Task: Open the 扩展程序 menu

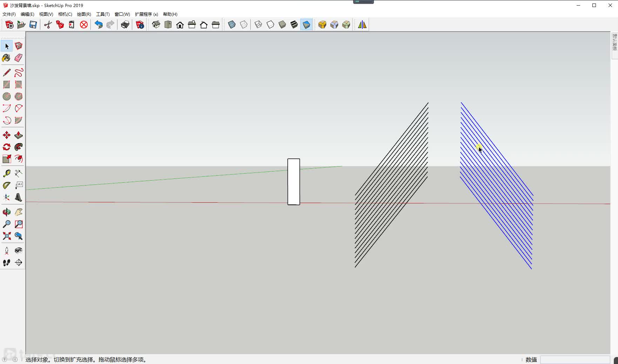Action: [146, 14]
